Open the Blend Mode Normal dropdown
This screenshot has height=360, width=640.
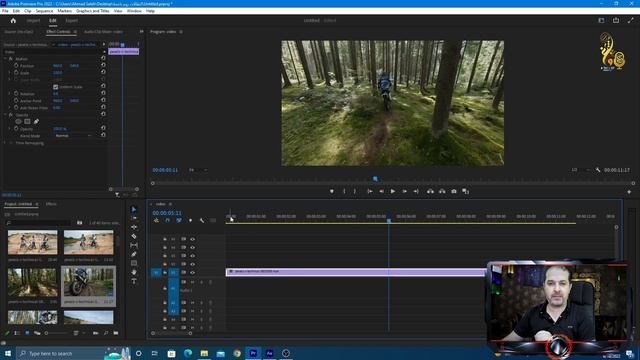73,136
